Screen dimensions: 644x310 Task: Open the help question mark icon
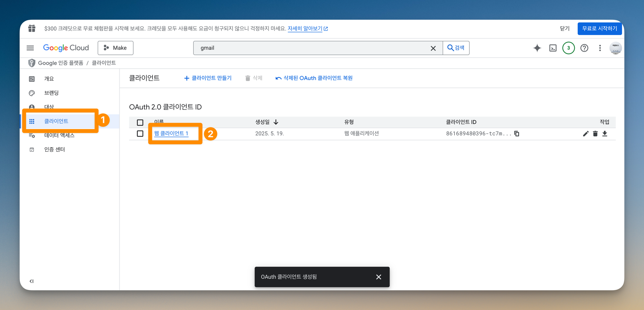584,48
